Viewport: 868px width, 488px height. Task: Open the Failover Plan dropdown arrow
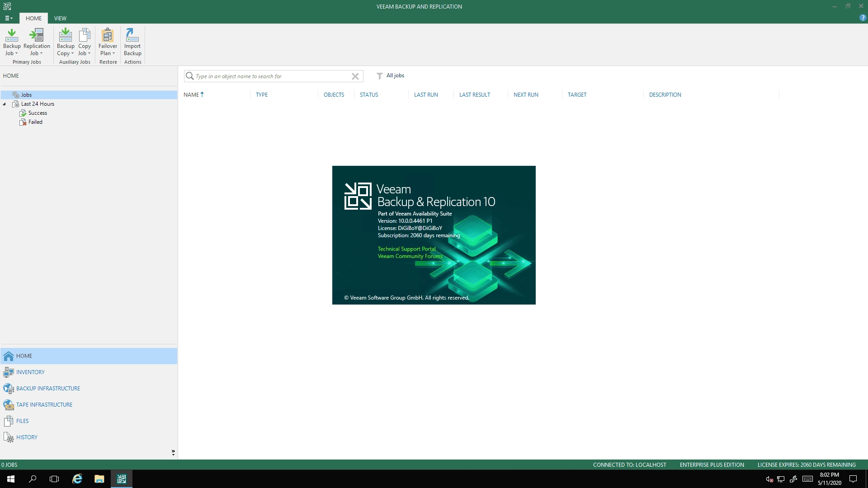tap(113, 53)
